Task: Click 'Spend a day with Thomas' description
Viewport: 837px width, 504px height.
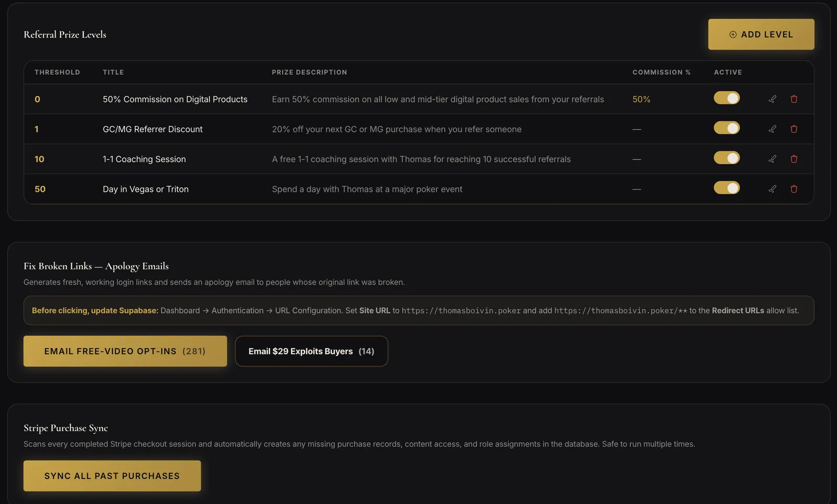Action: click(x=367, y=189)
